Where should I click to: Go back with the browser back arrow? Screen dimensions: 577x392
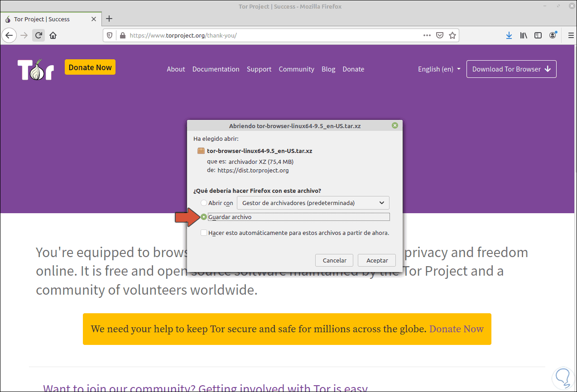[9, 35]
